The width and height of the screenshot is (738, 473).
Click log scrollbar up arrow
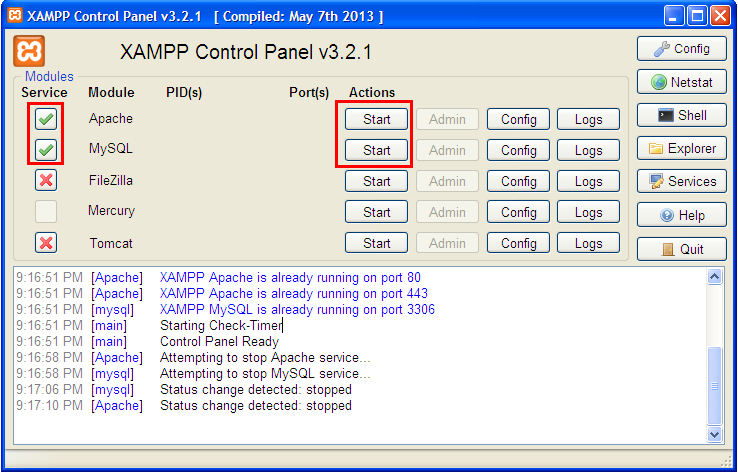(x=714, y=277)
